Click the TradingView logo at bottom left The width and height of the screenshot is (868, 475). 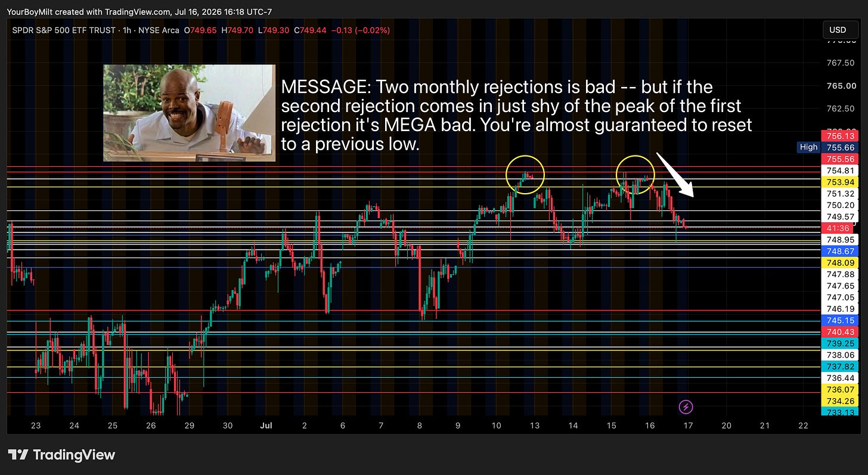click(x=61, y=455)
